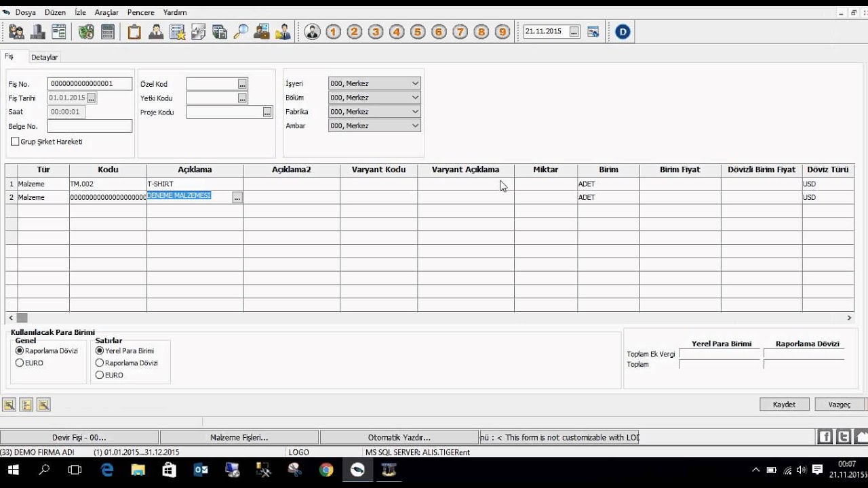Open the Yetki Kodu lookup ellipsis button

click(242, 98)
